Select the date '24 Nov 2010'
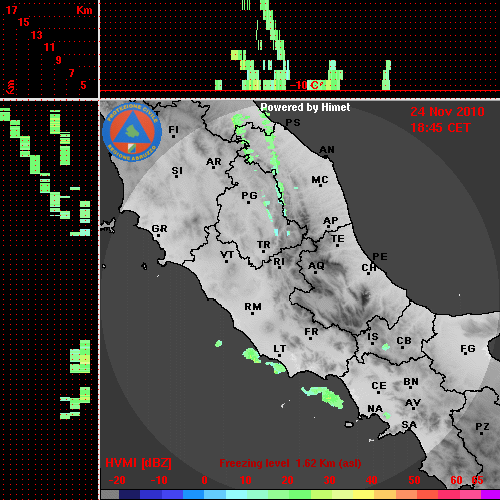Screen dimensions: 500x500 447,112
